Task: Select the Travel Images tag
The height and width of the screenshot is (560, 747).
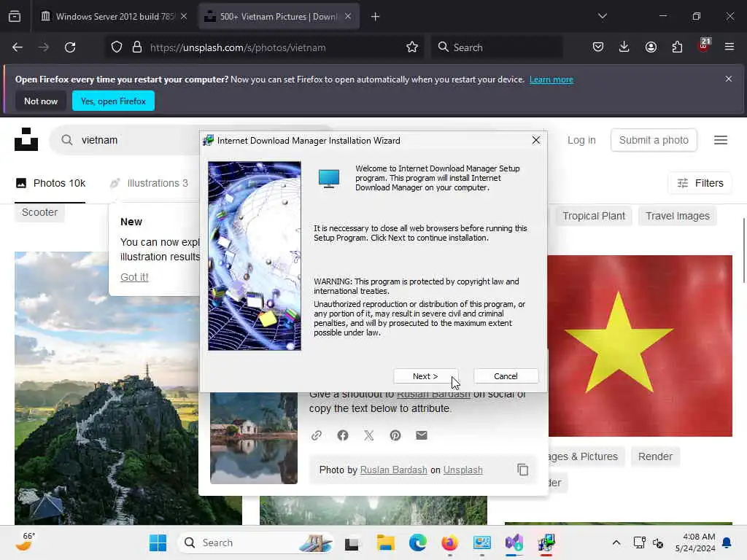Action: coord(678,216)
